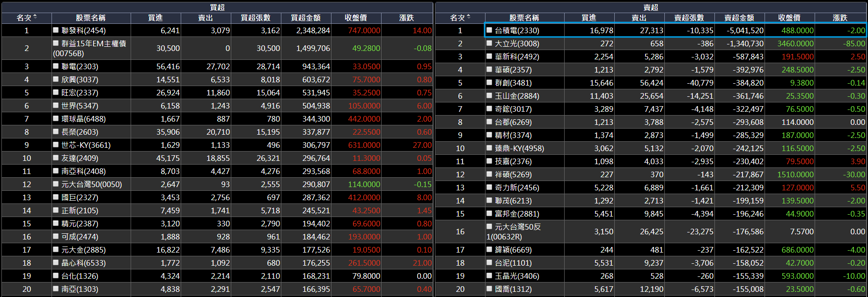Viewport: 868px width, 297px height.
Task: Tick the checkbox for 聯發科(2454)
Action: [56, 30]
